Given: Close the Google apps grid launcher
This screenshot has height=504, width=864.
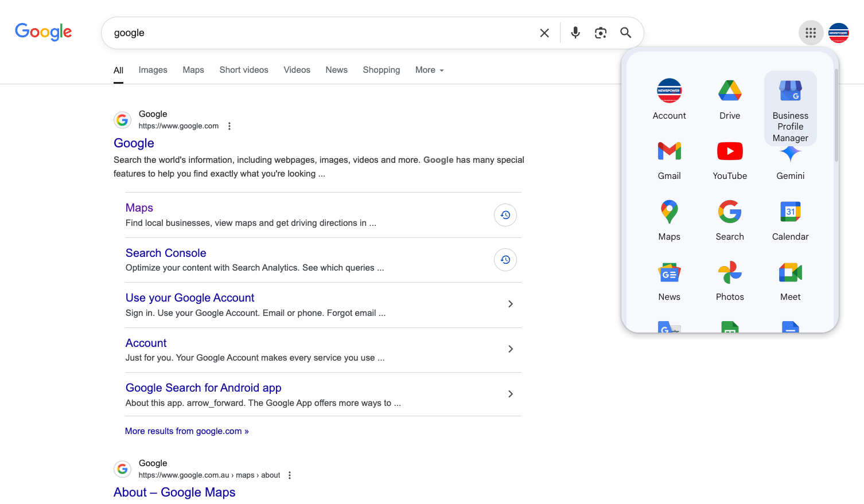Looking at the screenshot, I should click(x=811, y=33).
